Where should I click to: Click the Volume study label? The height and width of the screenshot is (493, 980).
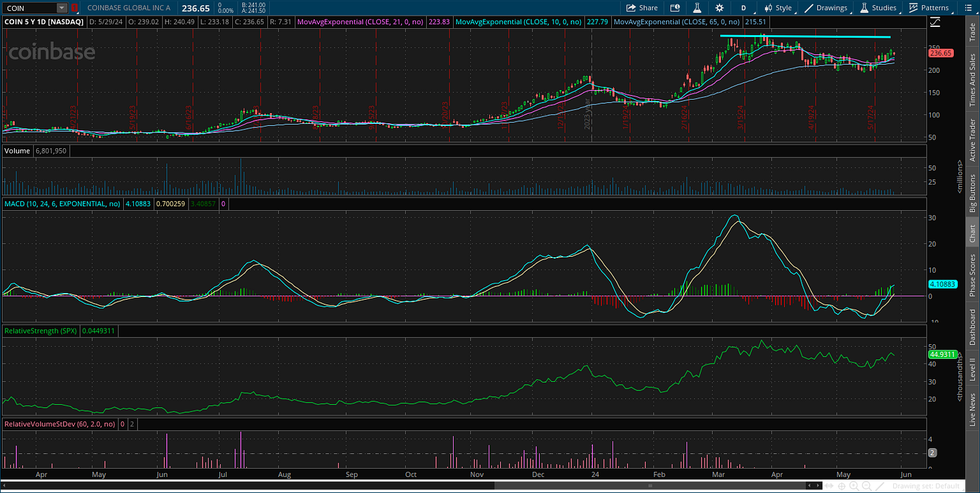[x=16, y=151]
